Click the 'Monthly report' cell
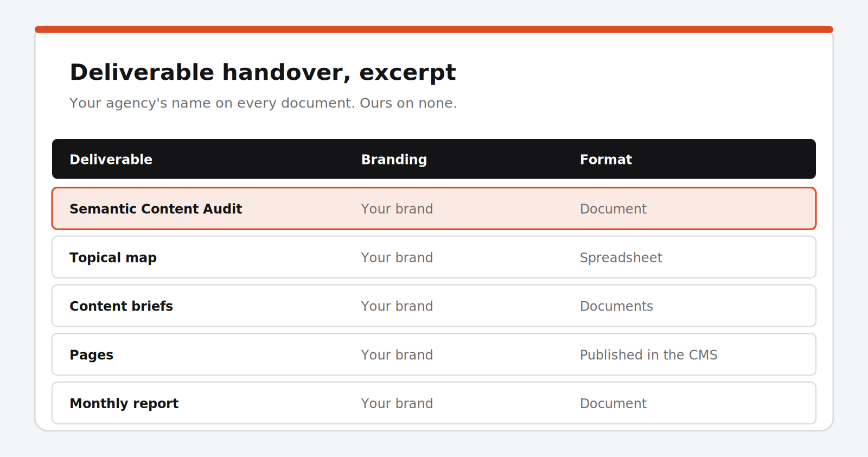 pos(124,404)
